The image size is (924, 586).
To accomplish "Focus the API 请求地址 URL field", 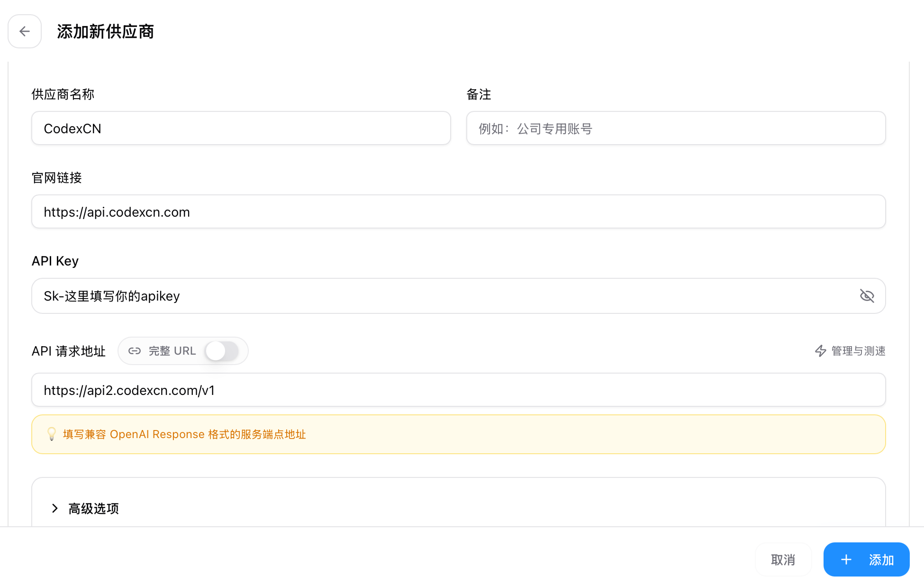I will click(x=459, y=390).
